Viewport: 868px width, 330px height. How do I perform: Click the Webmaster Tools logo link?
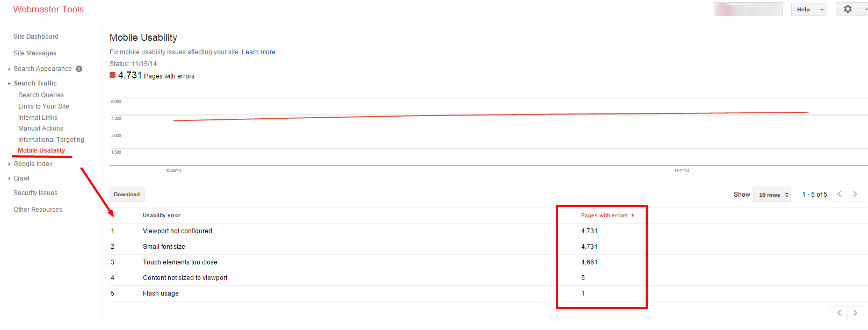point(48,9)
